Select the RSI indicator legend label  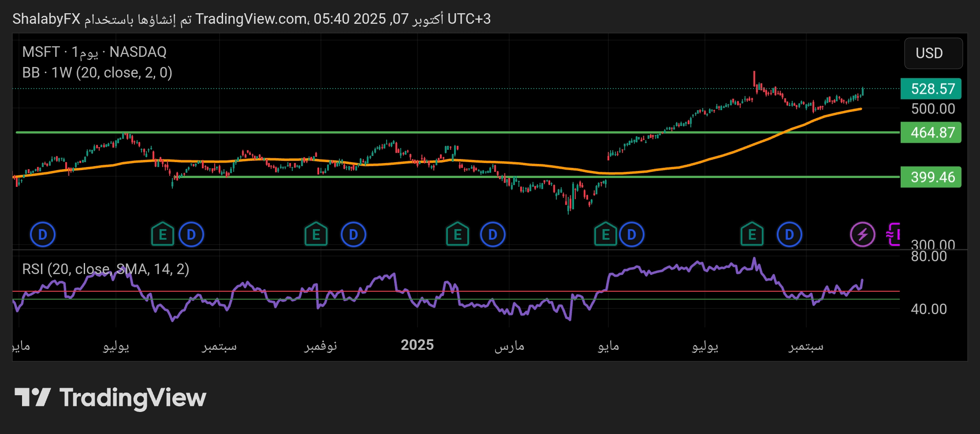coord(105,269)
